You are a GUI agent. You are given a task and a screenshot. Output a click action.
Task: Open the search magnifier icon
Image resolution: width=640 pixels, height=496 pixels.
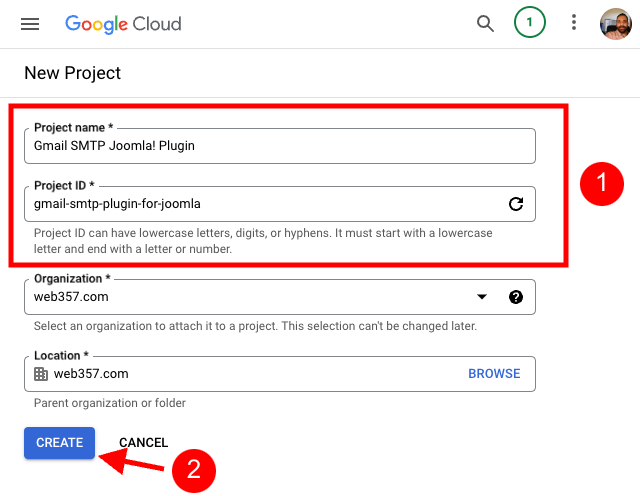(485, 24)
